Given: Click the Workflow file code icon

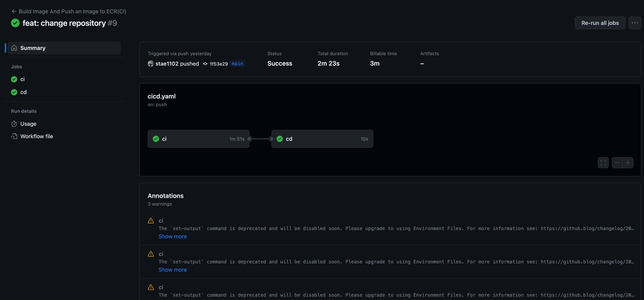Looking at the screenshot, I should pos(14,136).
